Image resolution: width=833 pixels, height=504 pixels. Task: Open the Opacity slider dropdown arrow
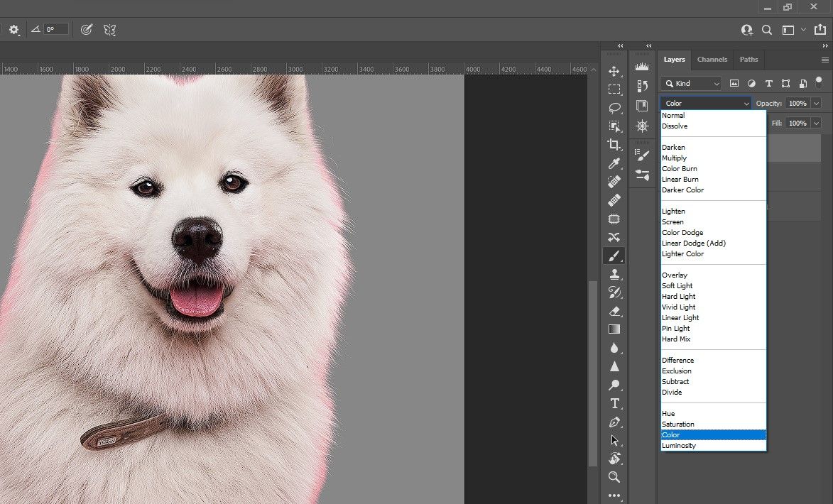click(x=816, y=104)
